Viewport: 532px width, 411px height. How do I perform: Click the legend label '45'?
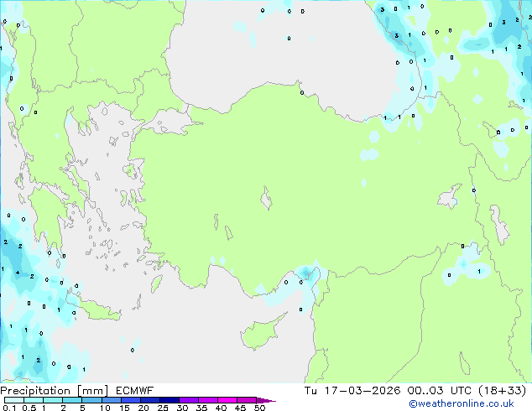(240, 408)
